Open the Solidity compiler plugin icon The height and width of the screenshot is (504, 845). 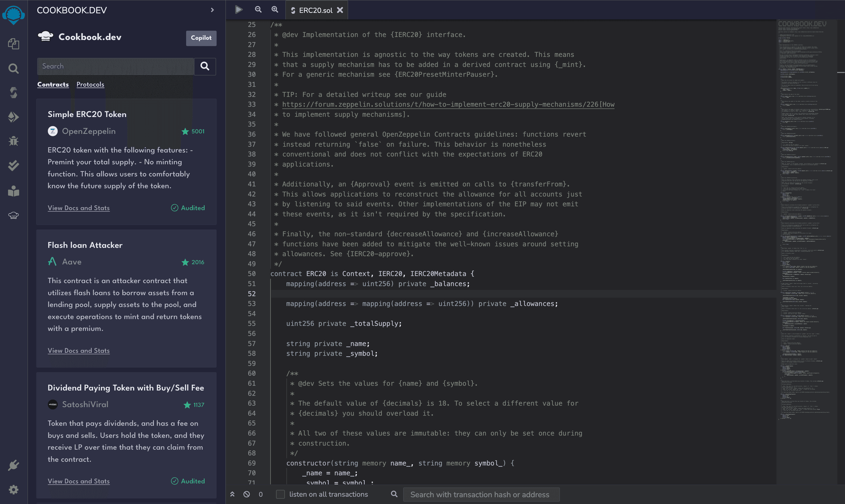point(14,92)
